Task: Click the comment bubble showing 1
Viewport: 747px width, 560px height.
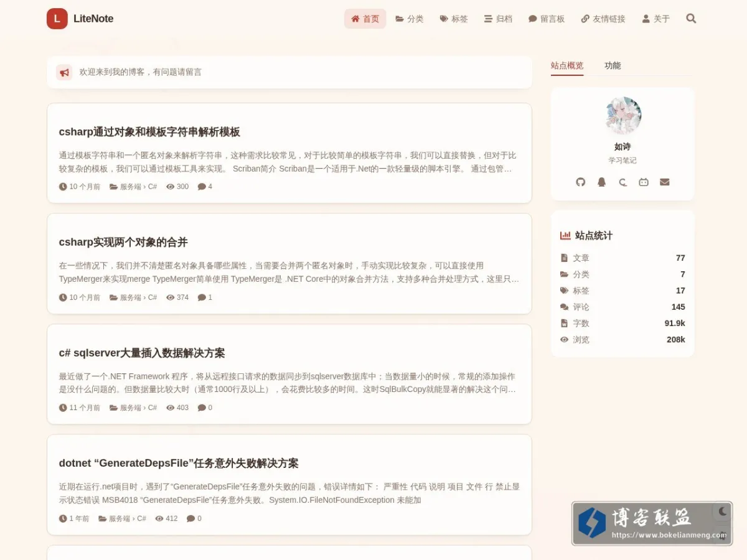Action: pos(205,297)
